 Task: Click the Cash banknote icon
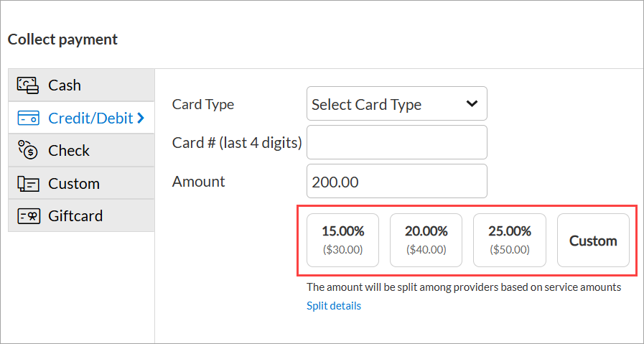28,85
